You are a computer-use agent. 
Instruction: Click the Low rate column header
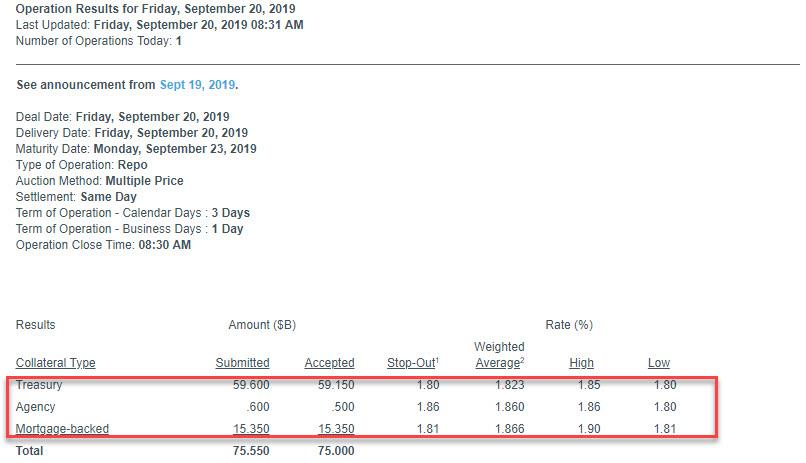pyautogui.click(x=658, y=363)
